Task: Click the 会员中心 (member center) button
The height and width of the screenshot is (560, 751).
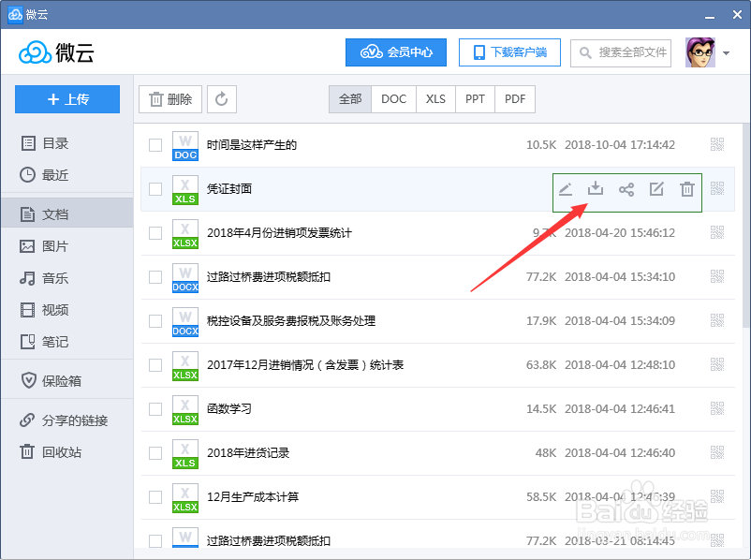Action: [395, 53]
